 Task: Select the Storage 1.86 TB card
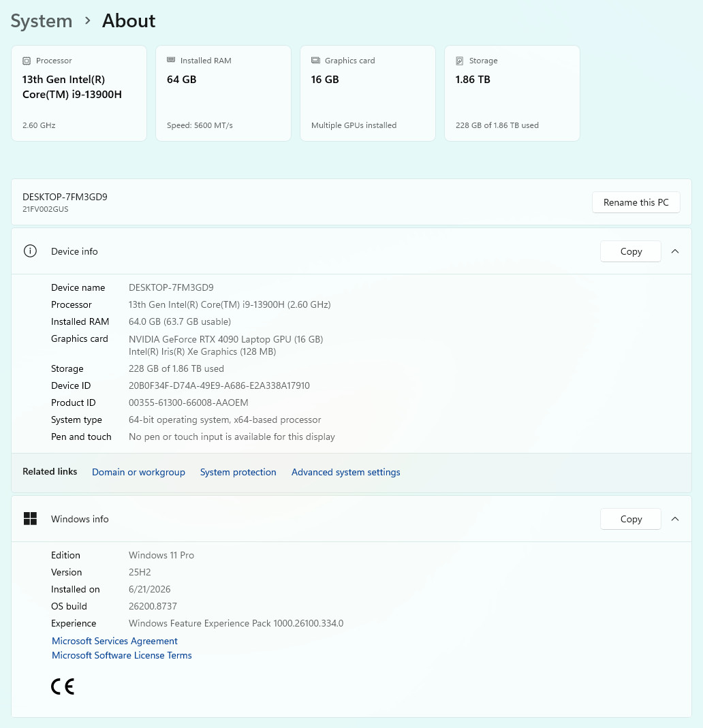pos(512,93)
